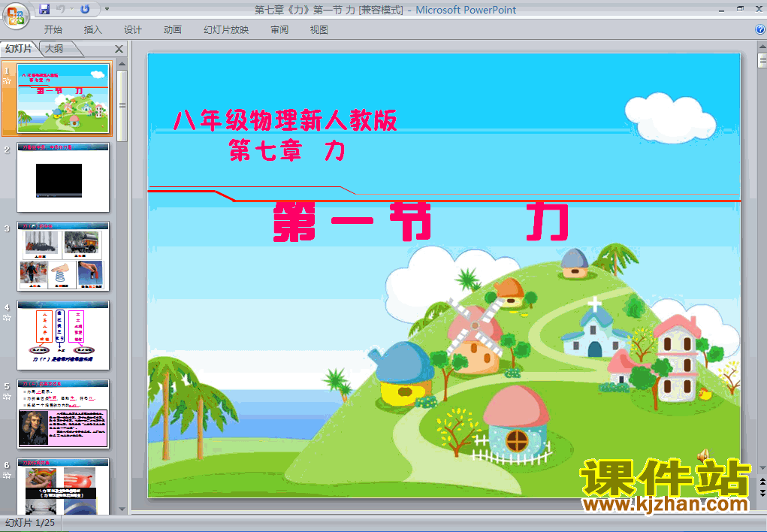The height and width of the screenshot is (532, 767).
Task: Click the Redo icon in quick access toolbar
Action: [x=85, y=9]
